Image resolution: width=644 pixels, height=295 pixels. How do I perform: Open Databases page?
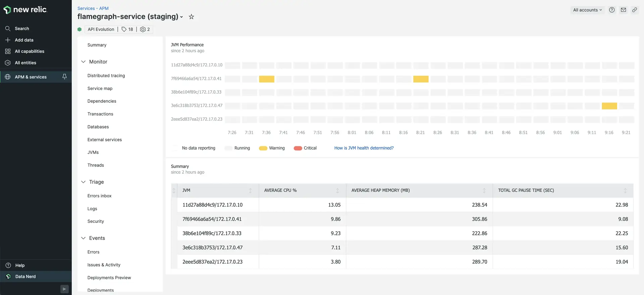(x=98, y=127)
